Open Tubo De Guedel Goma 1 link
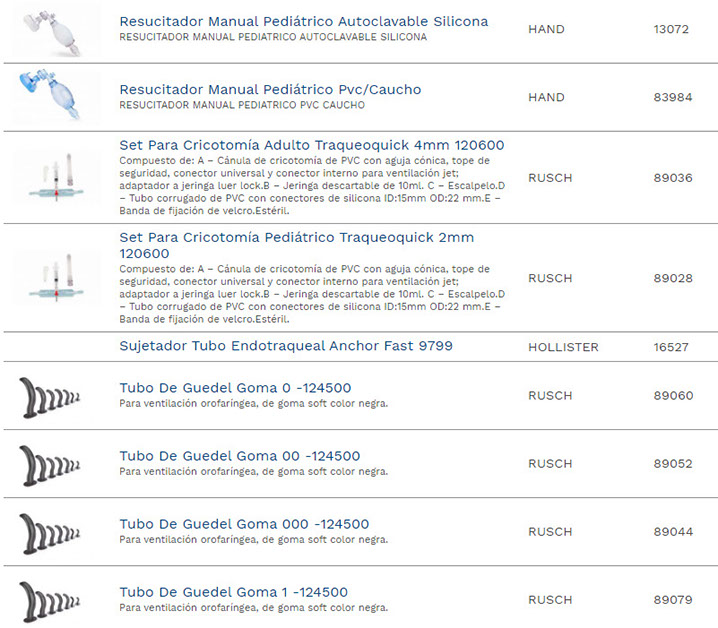The width and height of the screenshot is (718, 628). [x=233, y=592]
